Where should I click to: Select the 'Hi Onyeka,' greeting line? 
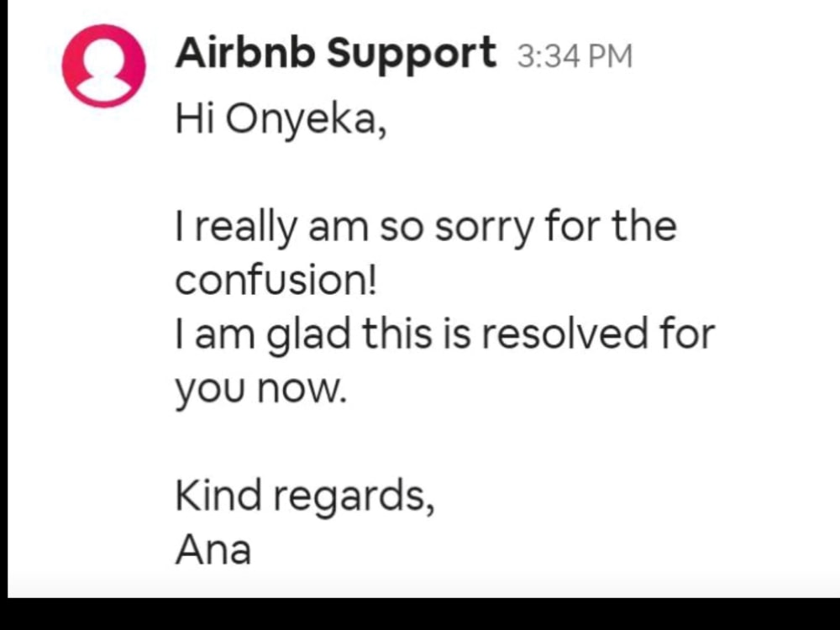click(x=281, y=120)
